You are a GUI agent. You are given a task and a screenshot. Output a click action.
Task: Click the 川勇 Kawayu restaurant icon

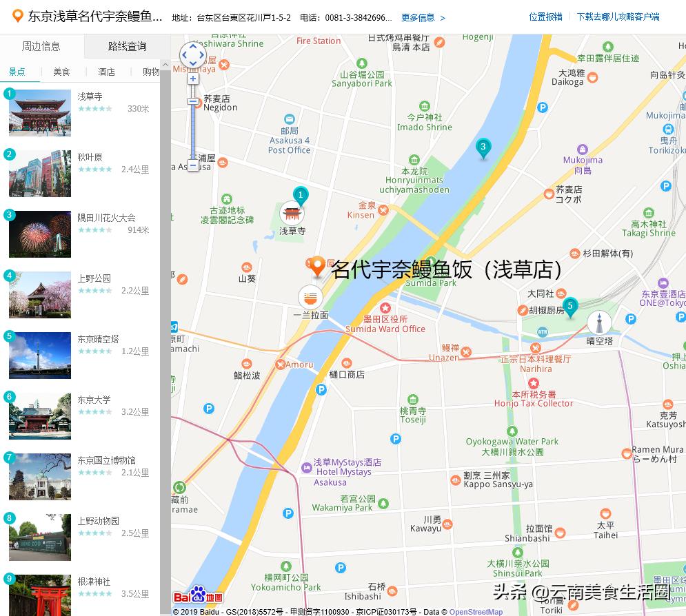coord(447,524)
